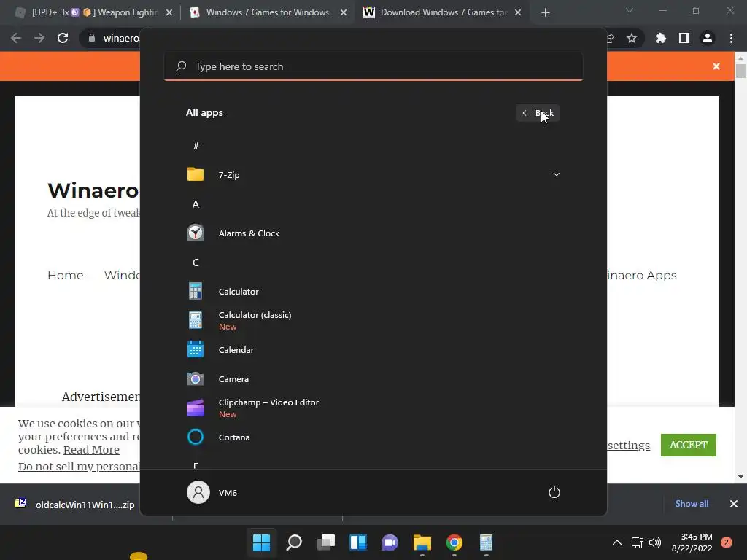Screen dimensions: 747x560
Task: Click Show all downloads
Action: coord(692,504)
